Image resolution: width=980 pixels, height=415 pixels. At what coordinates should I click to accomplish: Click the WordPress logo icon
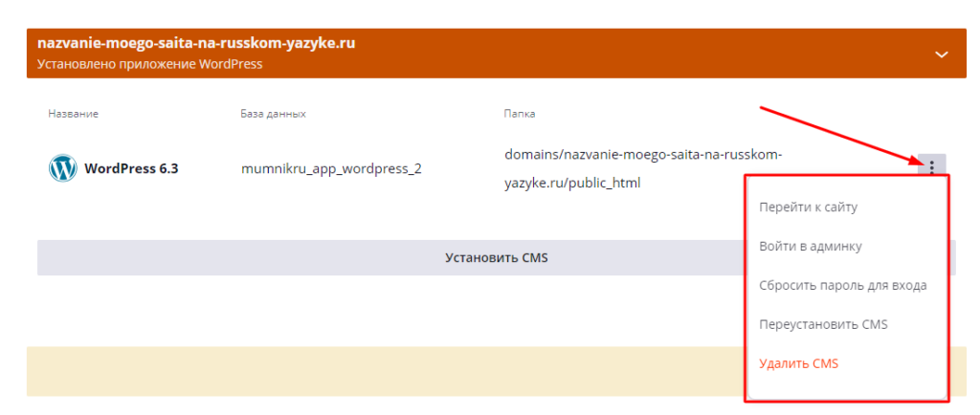[62, 168]
